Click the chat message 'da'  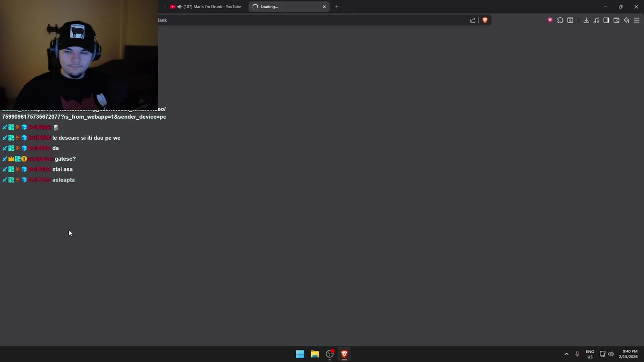[x=55, y=148]
